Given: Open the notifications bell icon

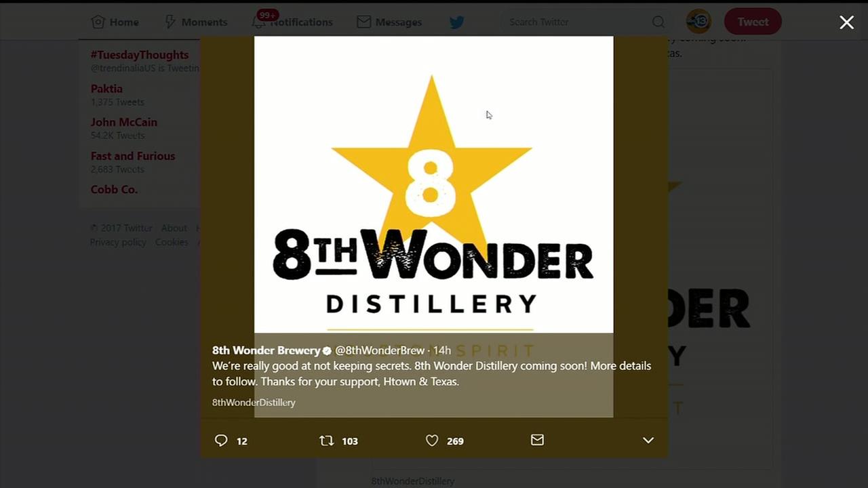Looking at the screenshot, I should point(258,22).
